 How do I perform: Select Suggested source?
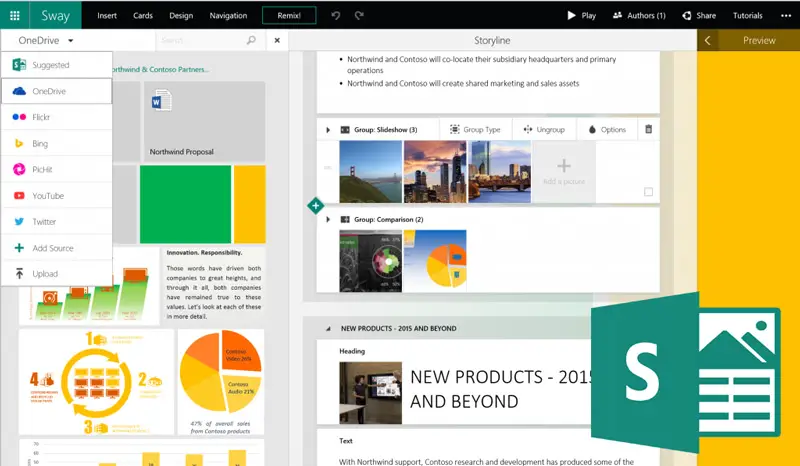coord(57,65)
